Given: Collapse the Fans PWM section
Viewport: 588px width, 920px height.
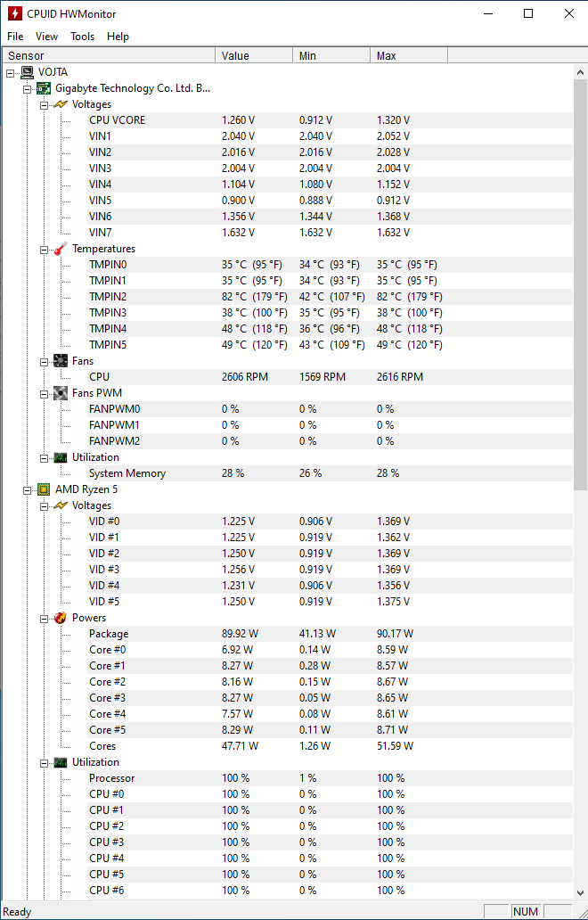Looking at the screenshot, I should (x=45, y=393).
